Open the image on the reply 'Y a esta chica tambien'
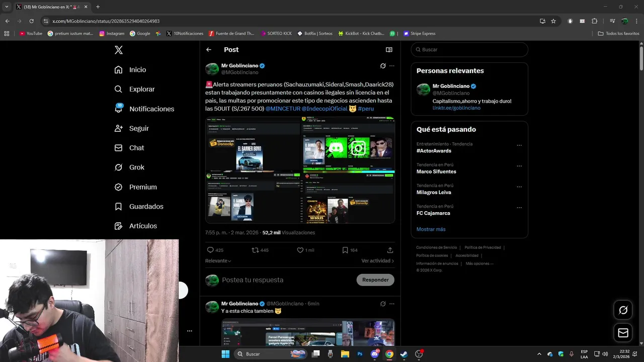The image size is (644, 362). point(308,332)
